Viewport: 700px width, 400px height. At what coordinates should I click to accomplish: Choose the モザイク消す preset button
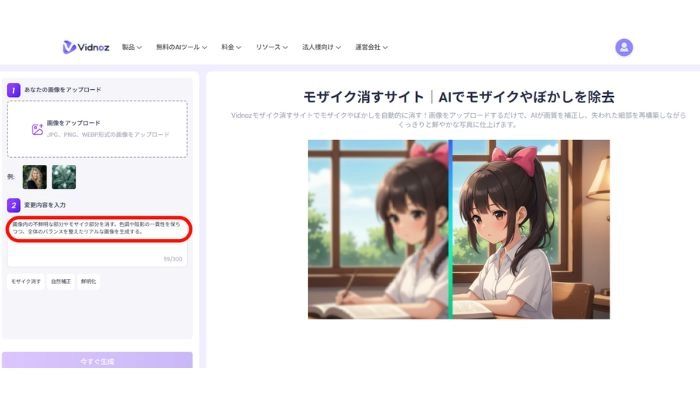click(25, 282)
